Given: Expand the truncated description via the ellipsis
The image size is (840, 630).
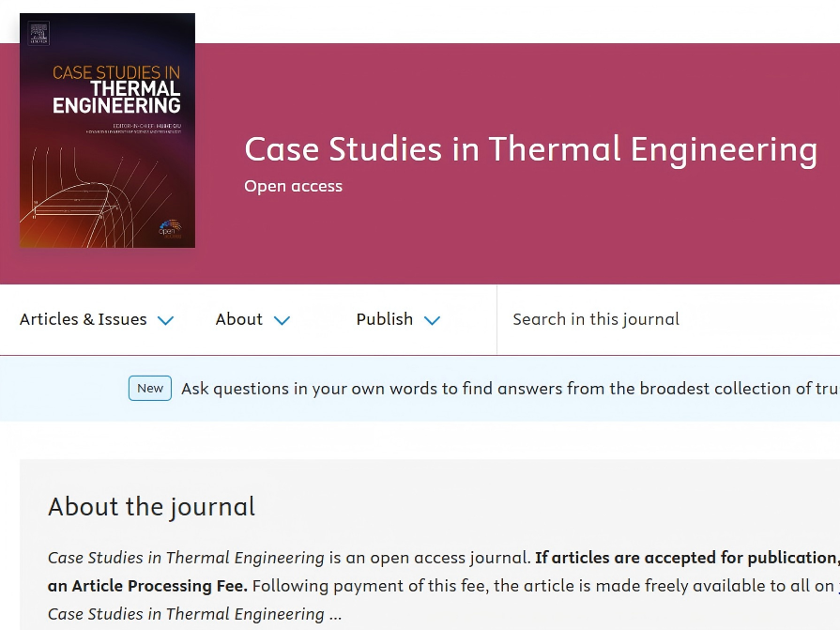Looking at the screenshot, I should (x=335, y=614).
